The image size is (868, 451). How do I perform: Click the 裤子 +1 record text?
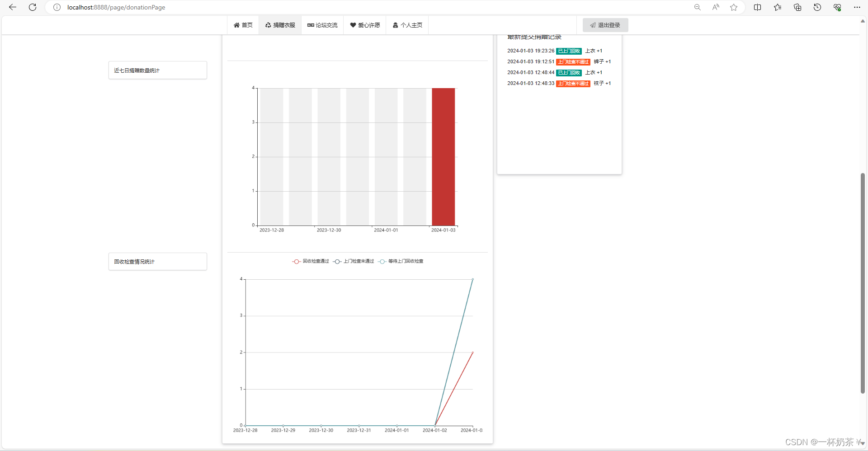602,62
